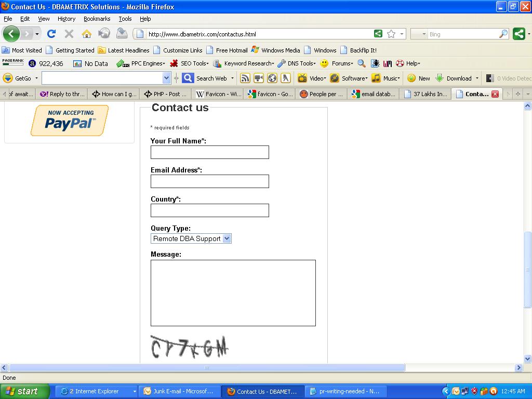Click the Your Full Name input field
532x399 pixels.
coord(210,152)
